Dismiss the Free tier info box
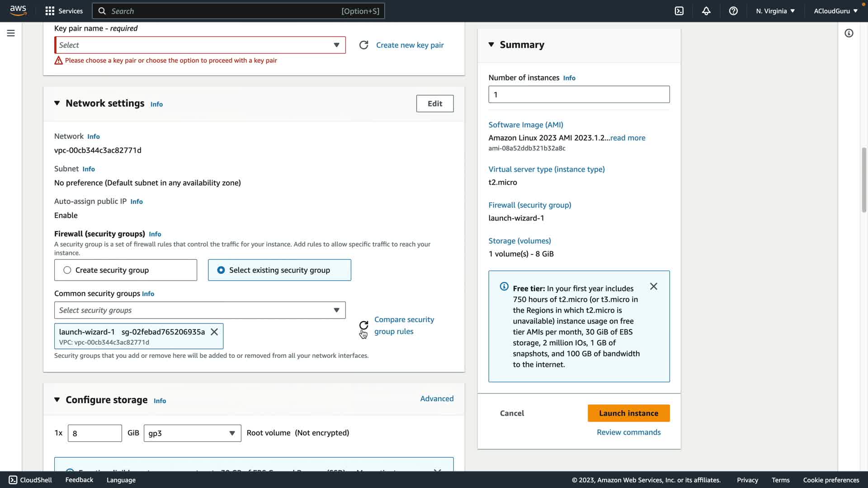 tap(653, 286)
